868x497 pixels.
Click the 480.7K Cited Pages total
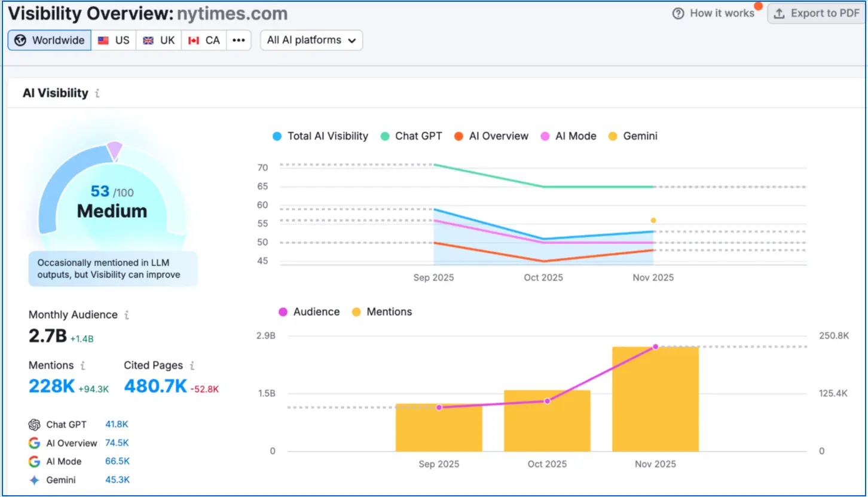155,386
